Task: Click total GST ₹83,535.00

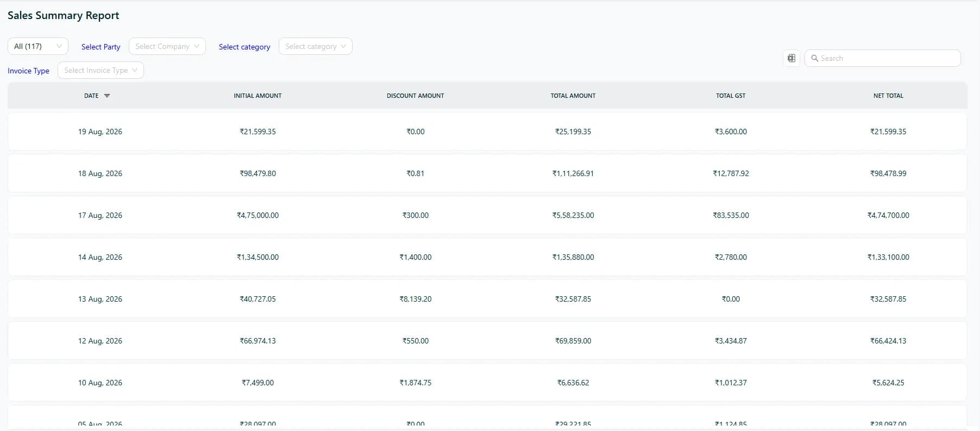Action: [731, 215]
